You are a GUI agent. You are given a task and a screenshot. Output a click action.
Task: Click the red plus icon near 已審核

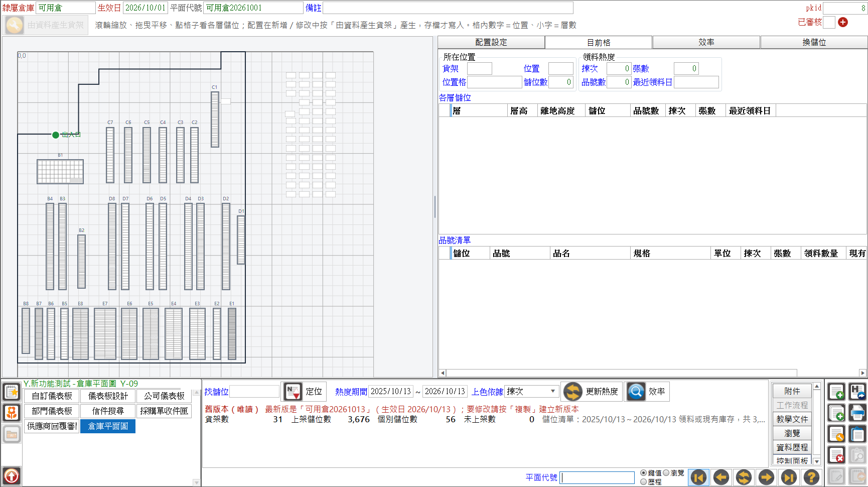(x=843, y=22)
